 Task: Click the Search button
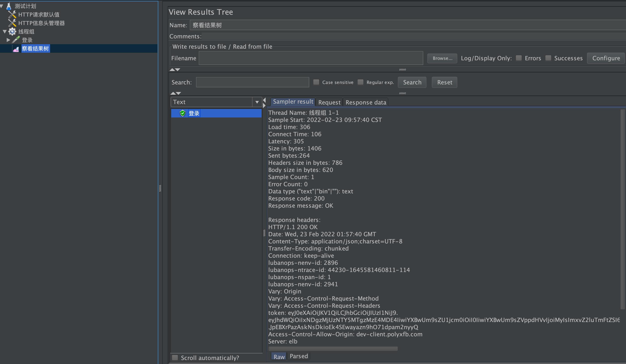[412, 82]
